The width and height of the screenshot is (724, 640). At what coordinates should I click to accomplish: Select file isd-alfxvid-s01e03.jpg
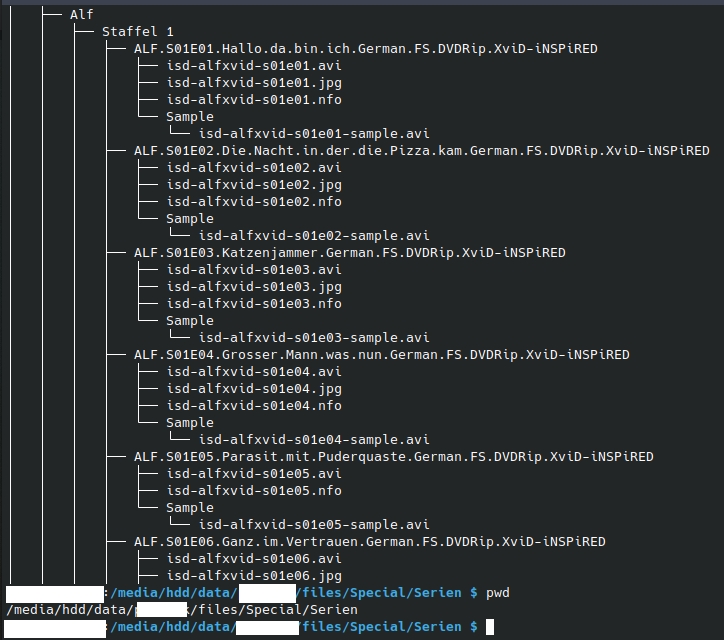[254, 287]
